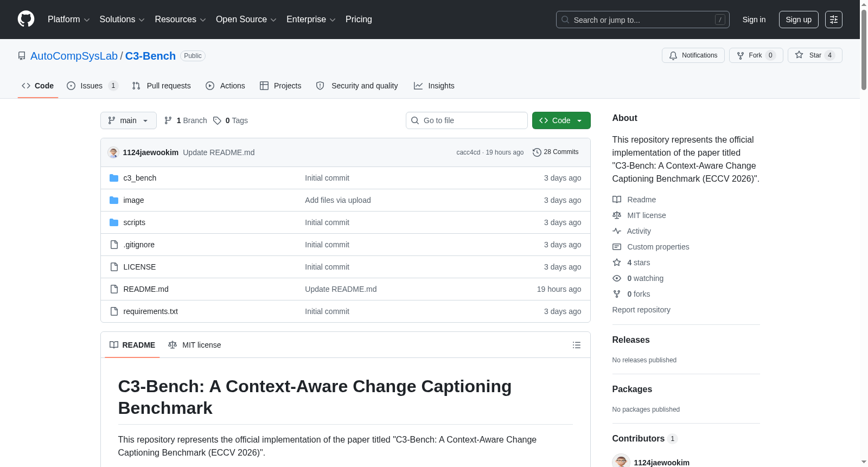Click the star icon beside 4 stars
868x467 pixels.
pyautogui.click(x=617, y=263)
